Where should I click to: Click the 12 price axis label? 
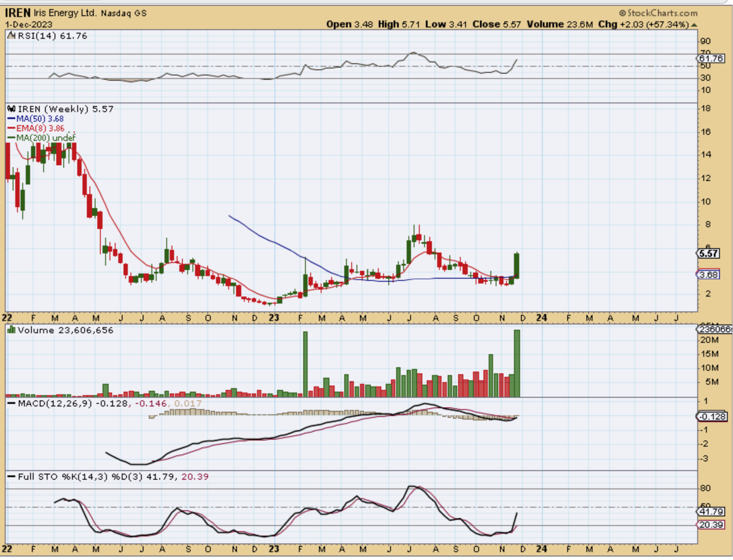706,178
